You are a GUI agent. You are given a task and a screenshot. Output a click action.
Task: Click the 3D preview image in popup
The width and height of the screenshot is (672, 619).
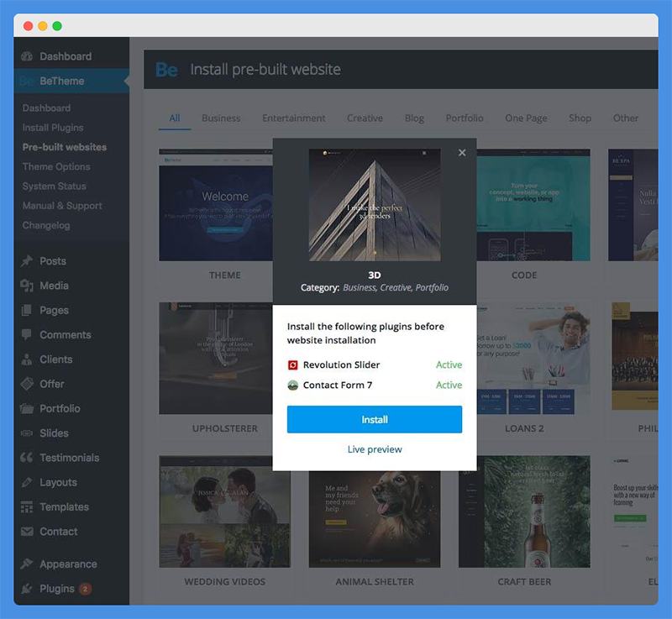tap(375, 205)
